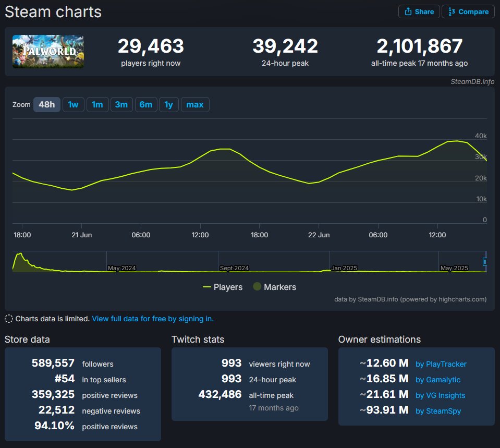Open the by SteamSpy link

[438, 411]
